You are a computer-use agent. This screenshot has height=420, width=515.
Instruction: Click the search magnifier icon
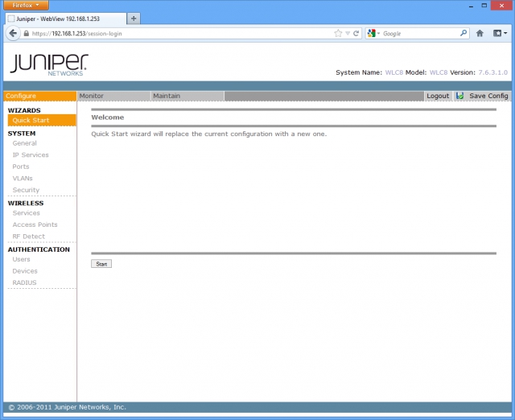(x=463, y=33)
